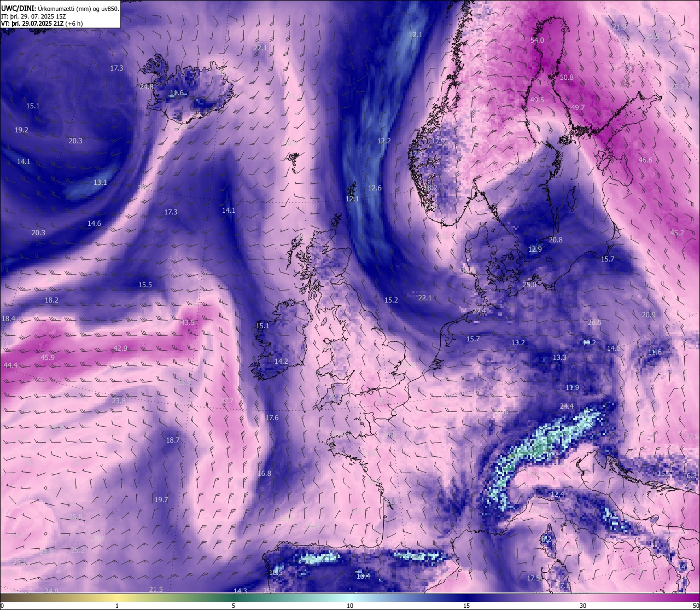Click the 12.9 value over southern Sweden
The image size is (700, 610).
(x=535, y=249)
